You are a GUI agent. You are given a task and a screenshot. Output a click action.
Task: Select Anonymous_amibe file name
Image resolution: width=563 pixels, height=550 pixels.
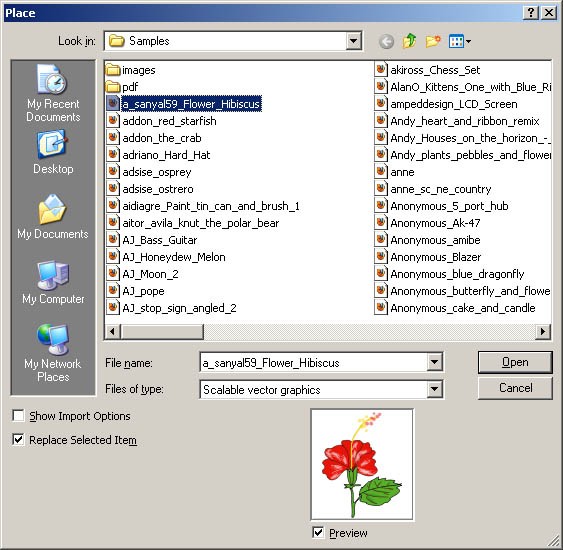[435, 240]
